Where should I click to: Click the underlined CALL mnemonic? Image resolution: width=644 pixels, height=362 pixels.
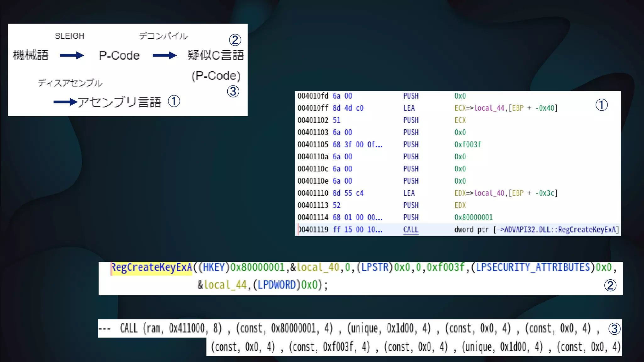(x=411, y=230)
